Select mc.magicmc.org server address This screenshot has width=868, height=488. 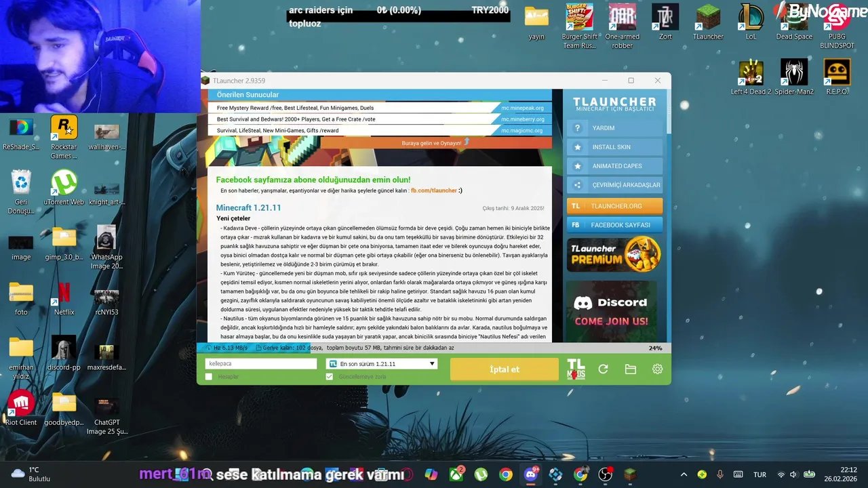pos(522,131)
